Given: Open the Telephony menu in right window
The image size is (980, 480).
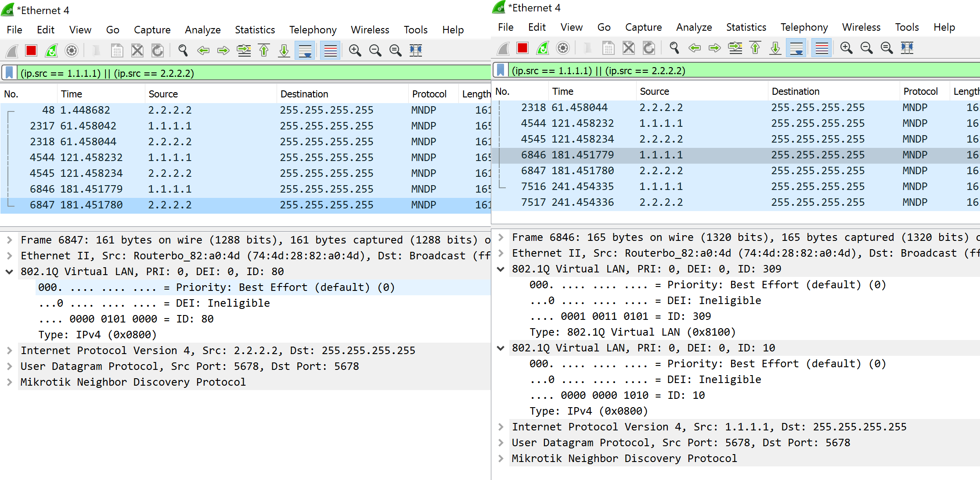Looking at the screenshot, I should click(804, 27).
